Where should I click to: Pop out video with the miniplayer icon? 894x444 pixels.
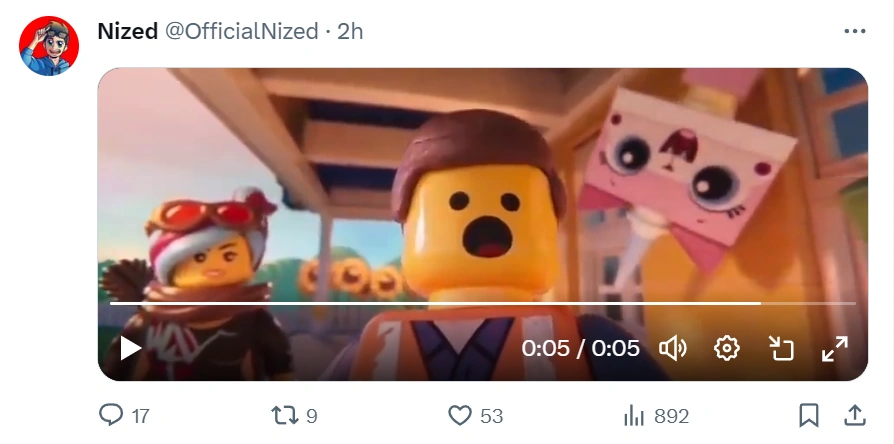[x=781, y=348]
